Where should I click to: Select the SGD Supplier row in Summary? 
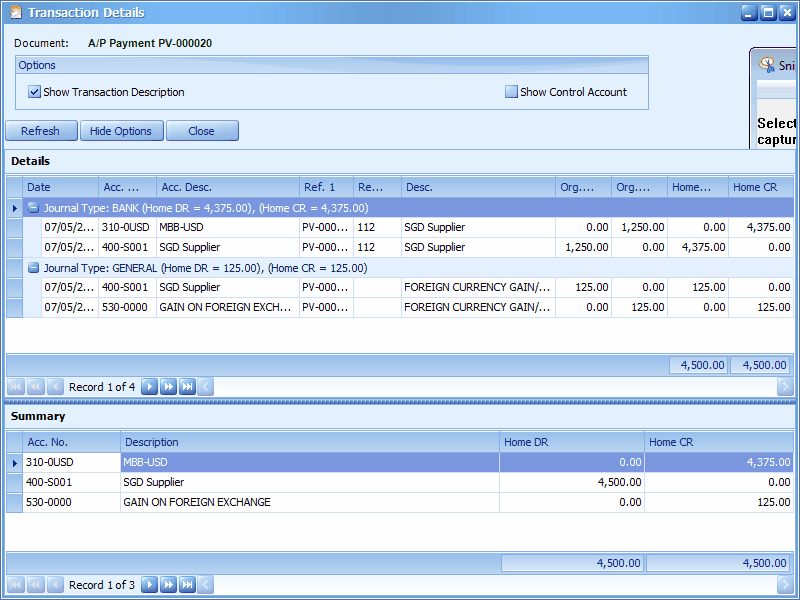pos(200,483)
